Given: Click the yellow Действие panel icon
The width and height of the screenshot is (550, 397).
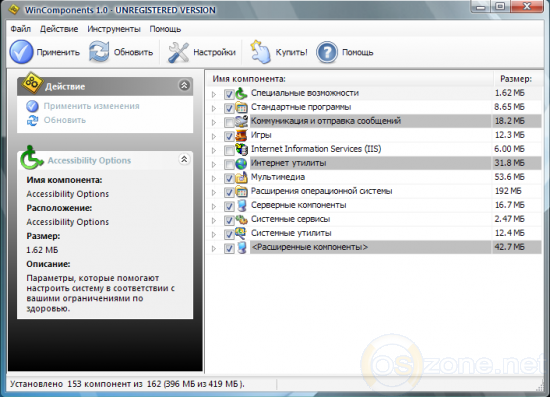Looking at the screenshot, I should (32, 83).
